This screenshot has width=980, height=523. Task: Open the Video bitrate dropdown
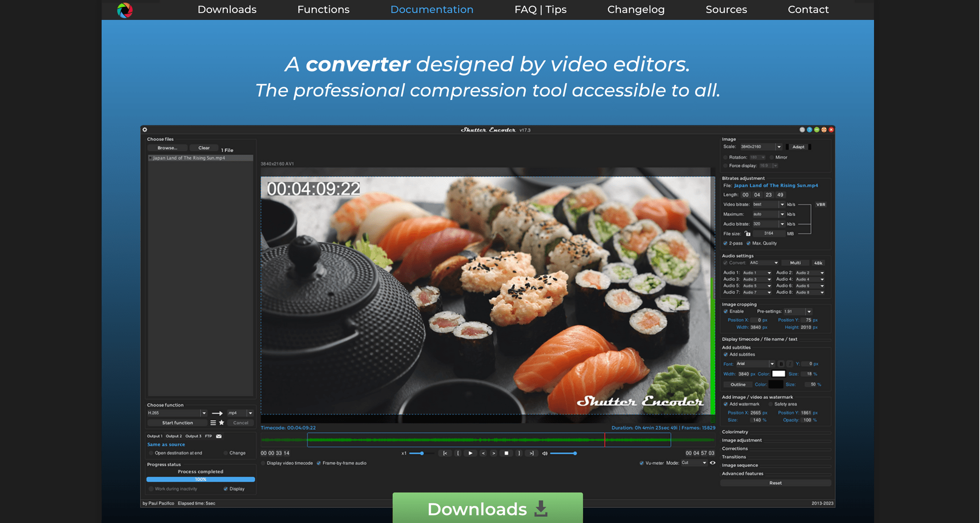[769, 204]
